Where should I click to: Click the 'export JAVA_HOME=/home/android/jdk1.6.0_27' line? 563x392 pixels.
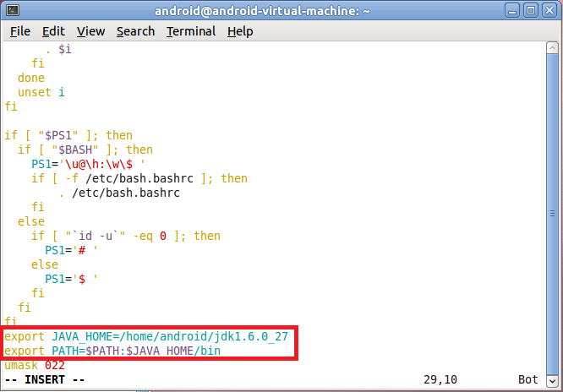coord(146,337)
